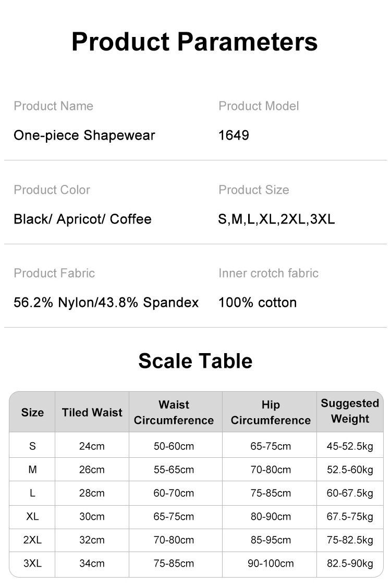Click the Product Parameters heading
This screenshot has height=588, width=391.
[194, 42]
